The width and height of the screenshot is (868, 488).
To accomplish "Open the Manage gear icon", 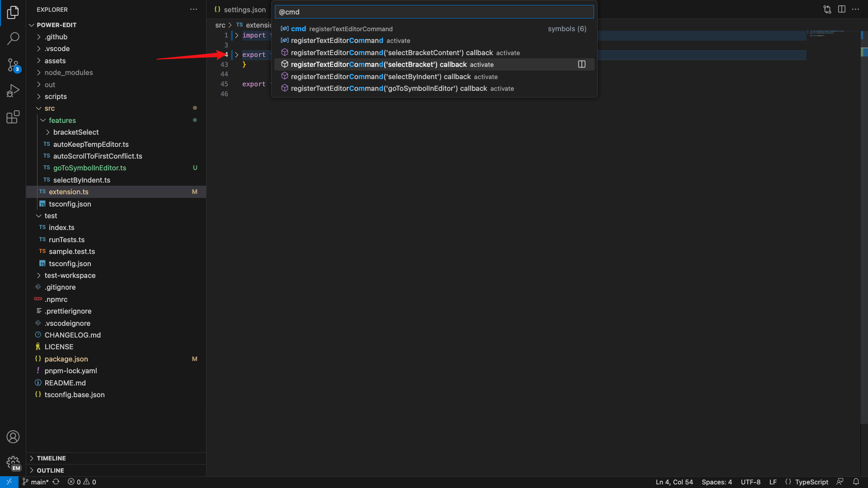I will 13,463.
